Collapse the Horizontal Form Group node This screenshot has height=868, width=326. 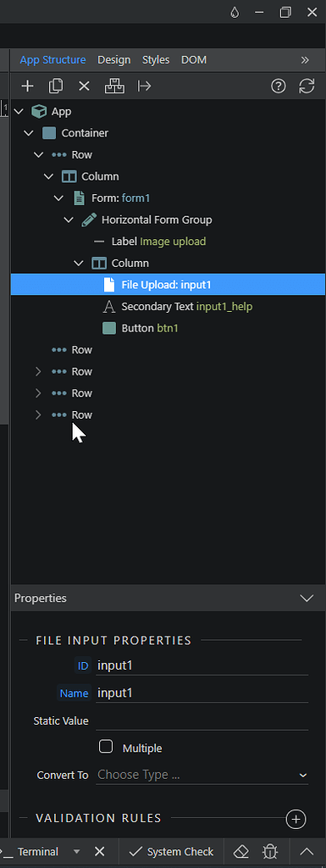[x=69, y=220]
